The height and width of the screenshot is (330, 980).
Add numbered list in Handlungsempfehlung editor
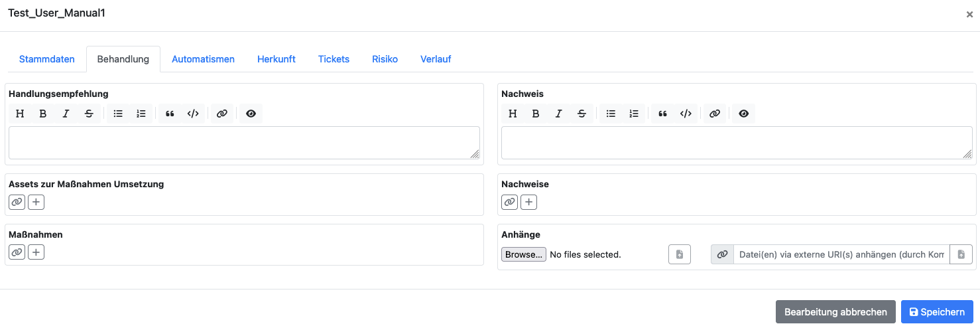(x=141, y=114)
